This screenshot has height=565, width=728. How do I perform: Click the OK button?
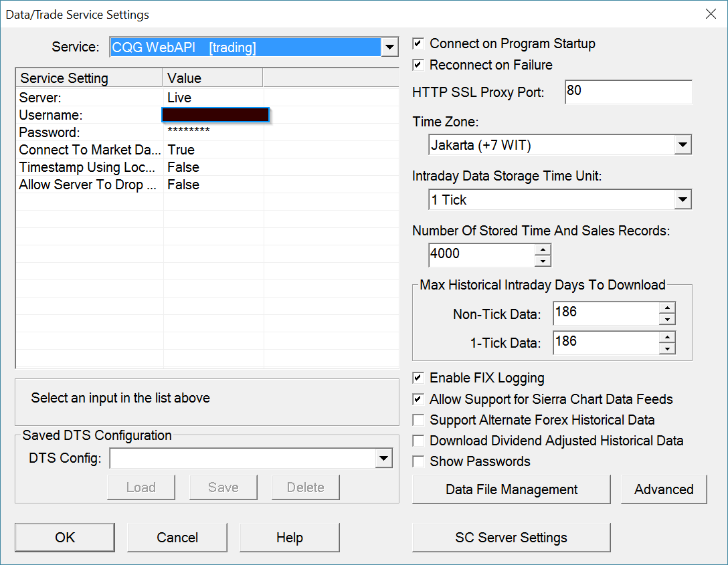(65, 538)
